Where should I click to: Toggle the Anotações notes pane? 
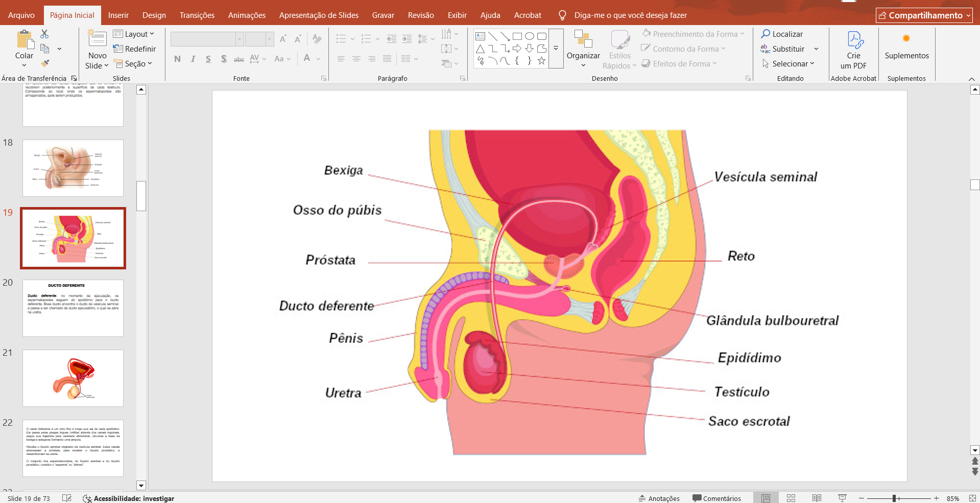pyautogui.click(x=659, y=498)
